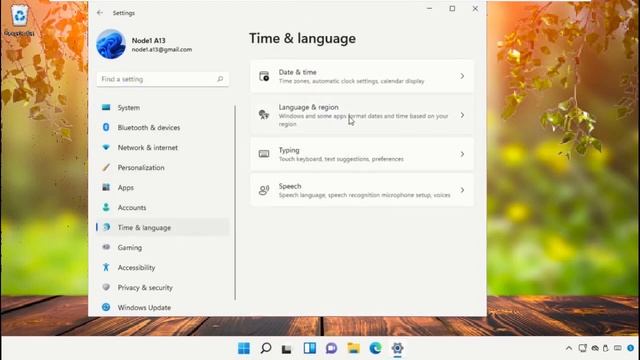
Task: Open Task View on taskbar
Action: point(287,349)
